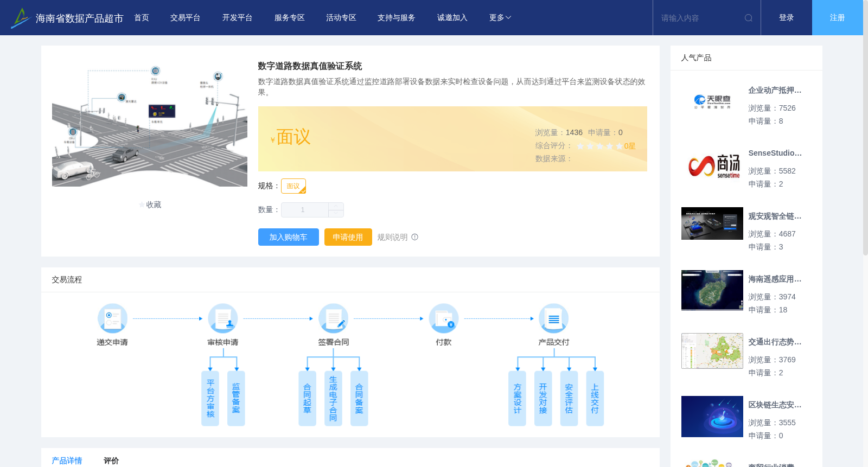This screenshot has width=868, height=467.
Task: Click the main product intersection image
Action: coord(150,121)
